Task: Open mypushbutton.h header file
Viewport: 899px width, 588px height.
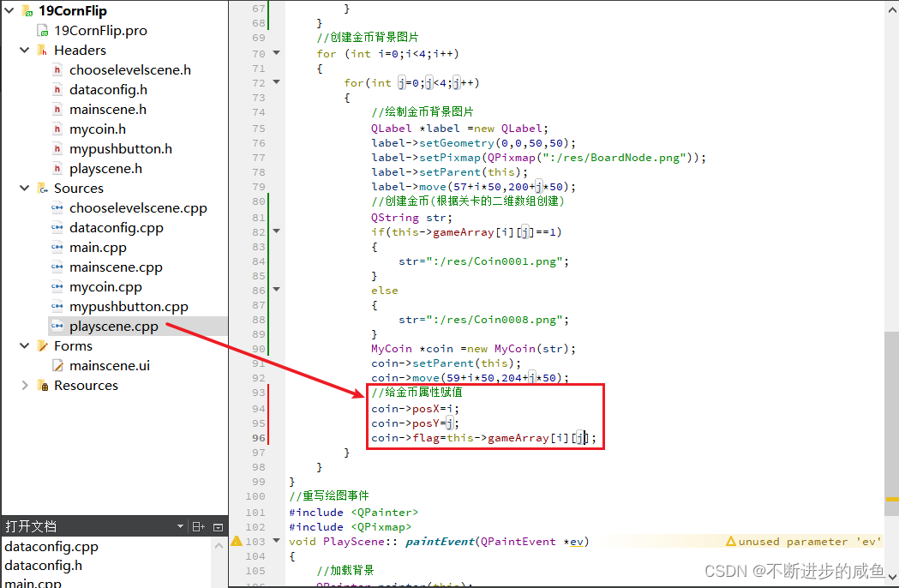Action: (x=120, y=148)
